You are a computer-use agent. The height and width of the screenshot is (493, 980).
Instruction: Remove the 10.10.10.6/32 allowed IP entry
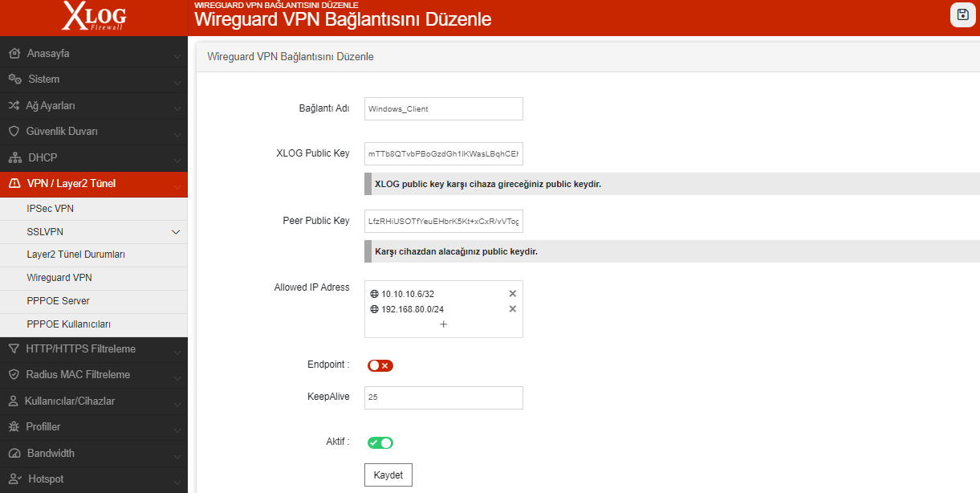click(x=512, y=294)
